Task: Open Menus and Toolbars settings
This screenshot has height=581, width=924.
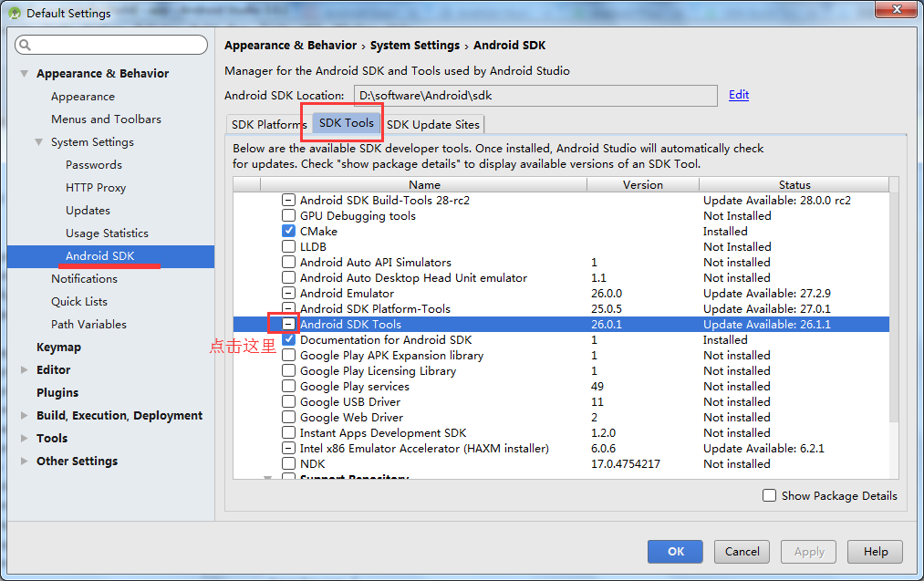Action: point(106,119)
